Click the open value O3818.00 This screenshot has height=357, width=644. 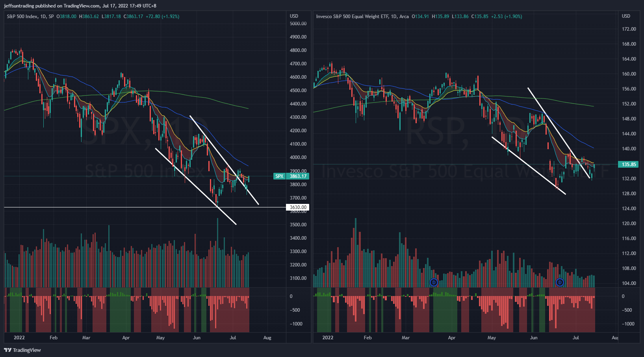point(66,17)
